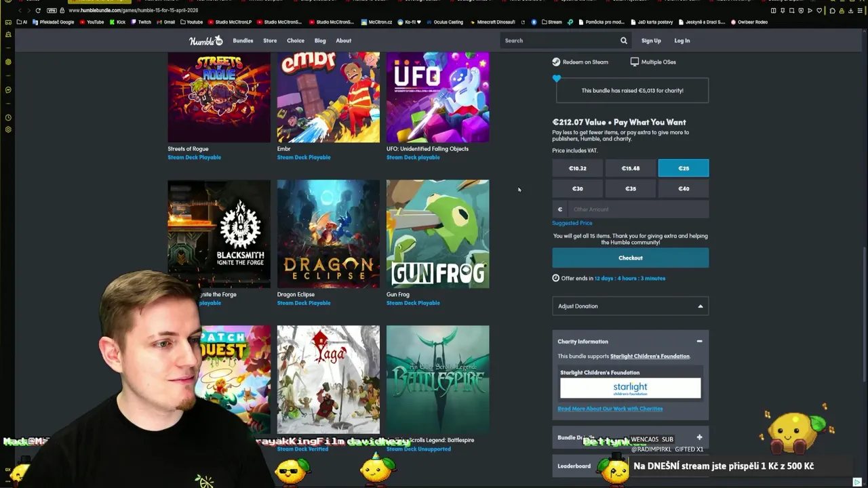Click the Log In link

[x=682, y=41]
